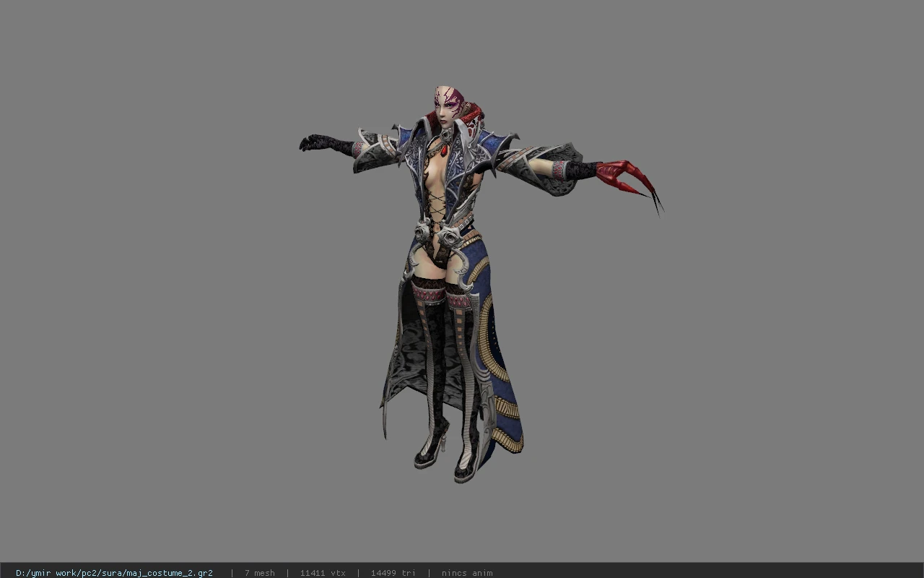
Task: Click the '14499 tri' triangle count
Action: (393, 573)
